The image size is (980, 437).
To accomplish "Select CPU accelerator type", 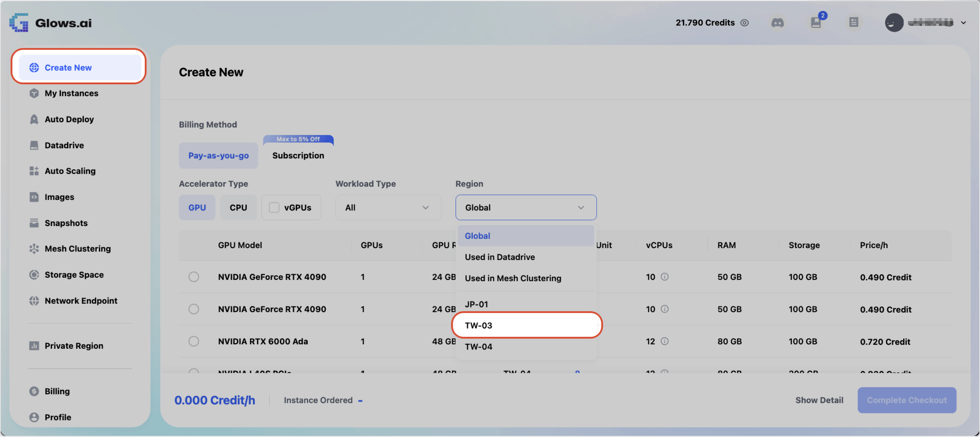I will coord(238,207).
